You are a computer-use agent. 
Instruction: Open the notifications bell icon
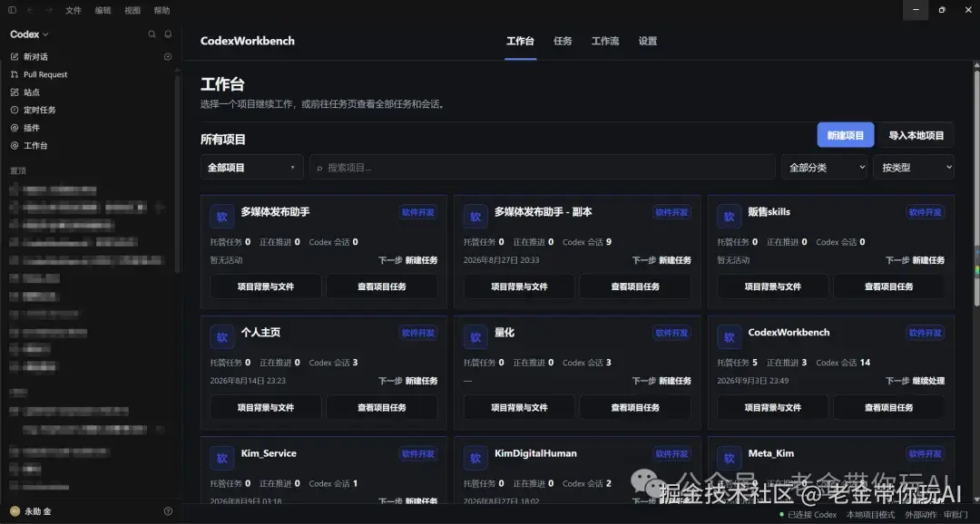pyautogui.click(x=168, y=34)
